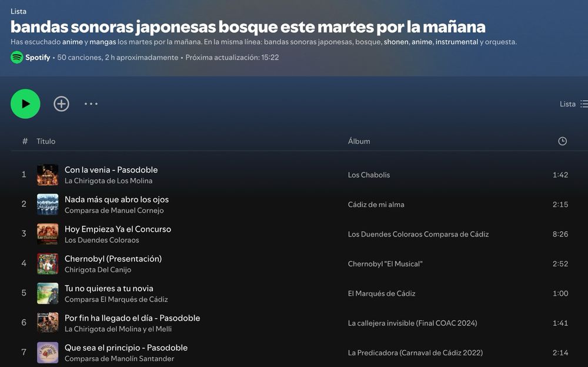Open album Cádiz de mi alma
The height and width of the screenshot is (367, 588).
pyautogui.click(x=376, y=205)
